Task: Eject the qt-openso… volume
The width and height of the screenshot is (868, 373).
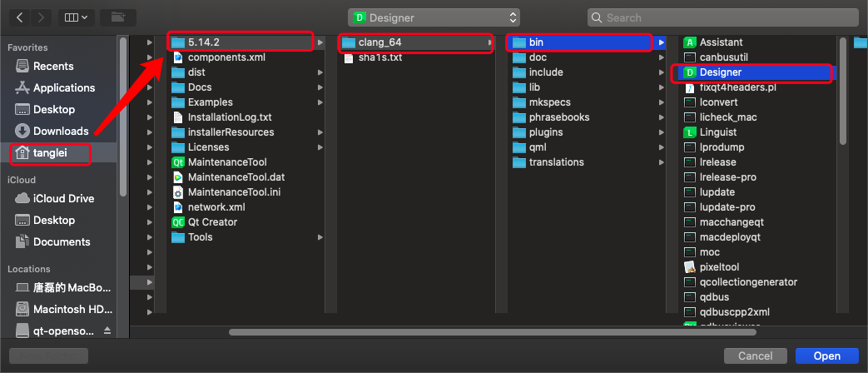Action: 107,331
